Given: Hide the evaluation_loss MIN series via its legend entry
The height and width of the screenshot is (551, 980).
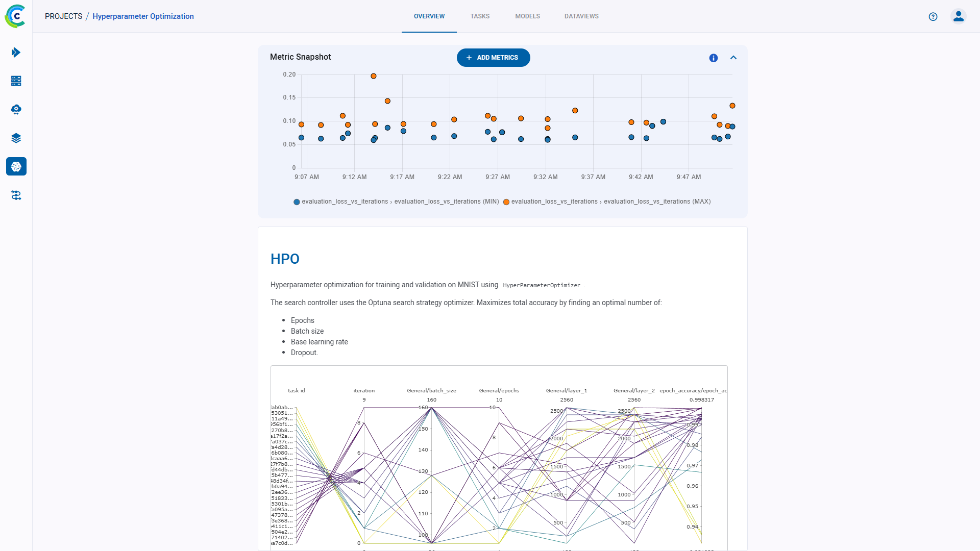Looking at the screenshot, I should [x=396, y=202].
